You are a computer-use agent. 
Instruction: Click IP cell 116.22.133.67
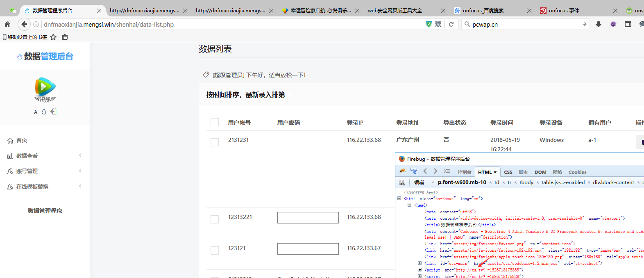coord(364,248)
